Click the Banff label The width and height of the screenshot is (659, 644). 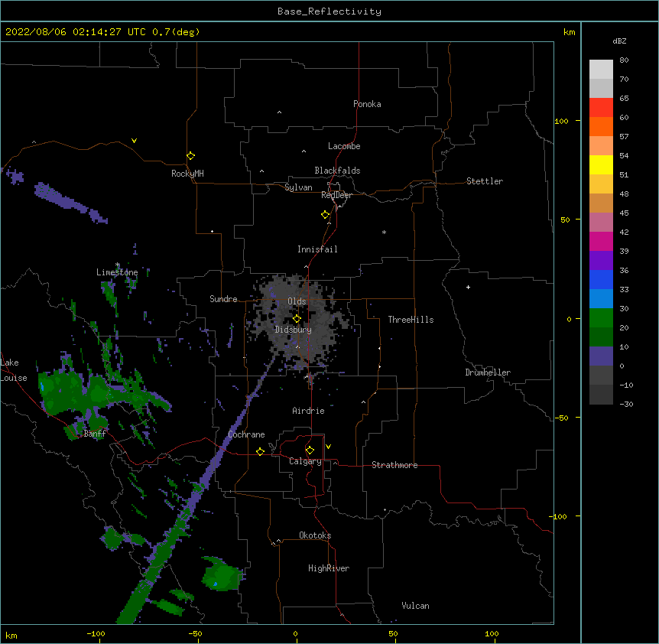point(95,434)
